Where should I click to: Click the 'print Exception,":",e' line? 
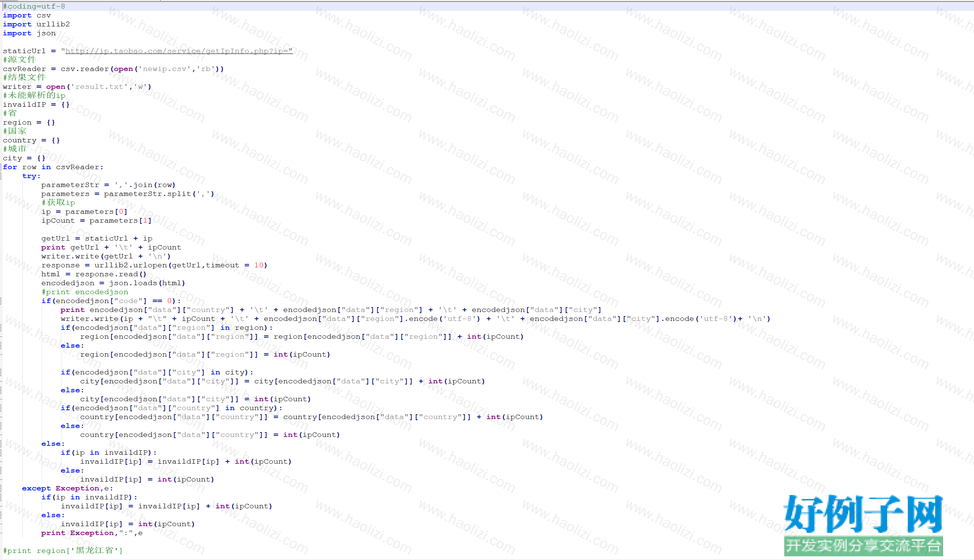[x=92, y=533]
